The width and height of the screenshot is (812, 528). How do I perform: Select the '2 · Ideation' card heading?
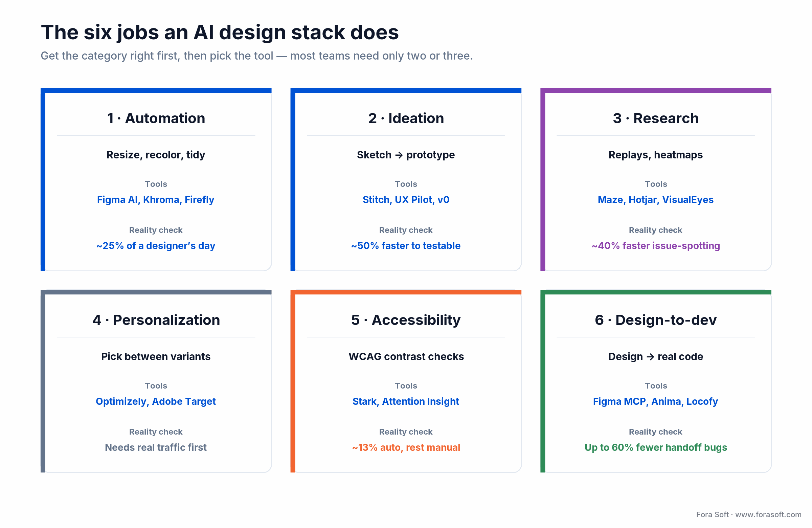406,118
